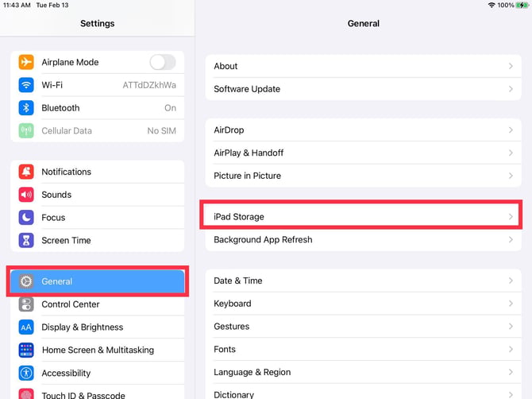Open AirPlay & Handoff settings
Screen dimensions: 532x399
[x=364, y=153]
